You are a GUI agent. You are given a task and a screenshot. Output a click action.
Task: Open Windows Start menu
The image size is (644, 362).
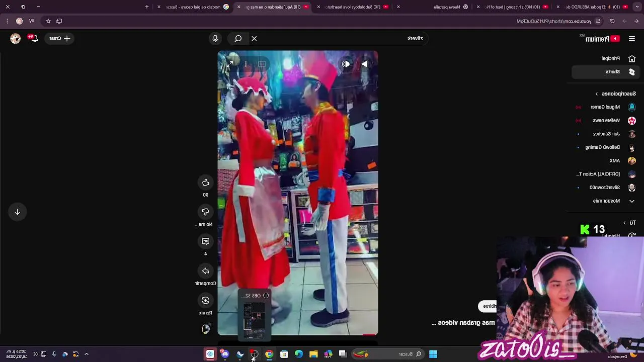[433, 354]
